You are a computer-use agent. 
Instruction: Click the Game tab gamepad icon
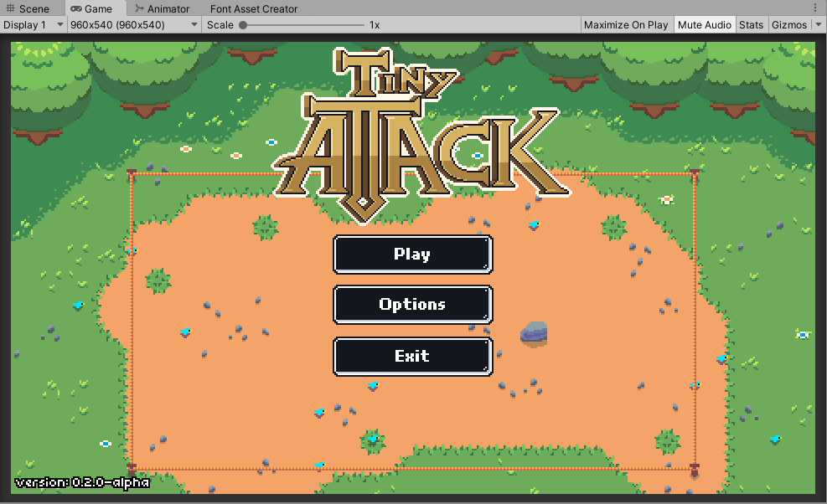[76, 8]
